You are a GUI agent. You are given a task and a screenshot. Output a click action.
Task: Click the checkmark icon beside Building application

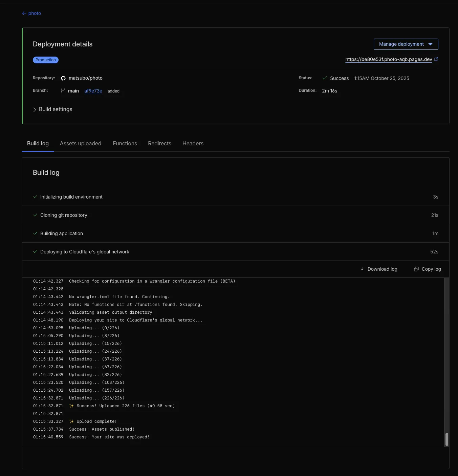[35, 233]
